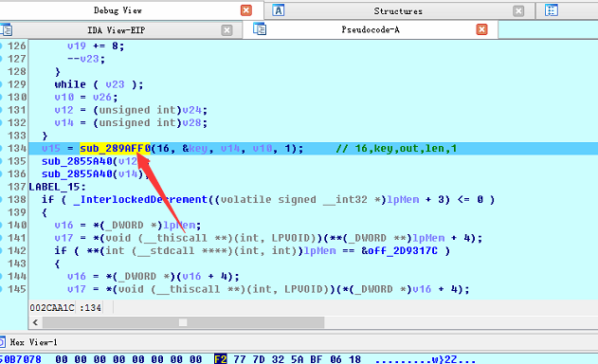Image resolution: width=598 pixels, height=364 pixels.
Task: Click 'v19 += 8;' on line 126
Action: (96, 45)
